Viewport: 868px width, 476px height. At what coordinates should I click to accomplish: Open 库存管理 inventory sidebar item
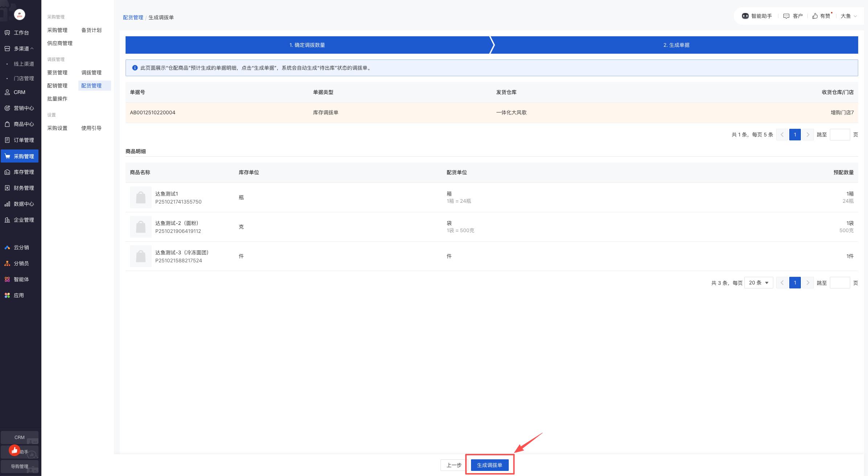23,172
